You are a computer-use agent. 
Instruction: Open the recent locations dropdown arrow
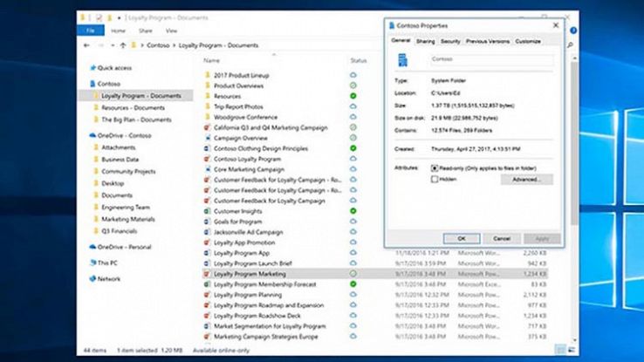[x=113, y=45]
